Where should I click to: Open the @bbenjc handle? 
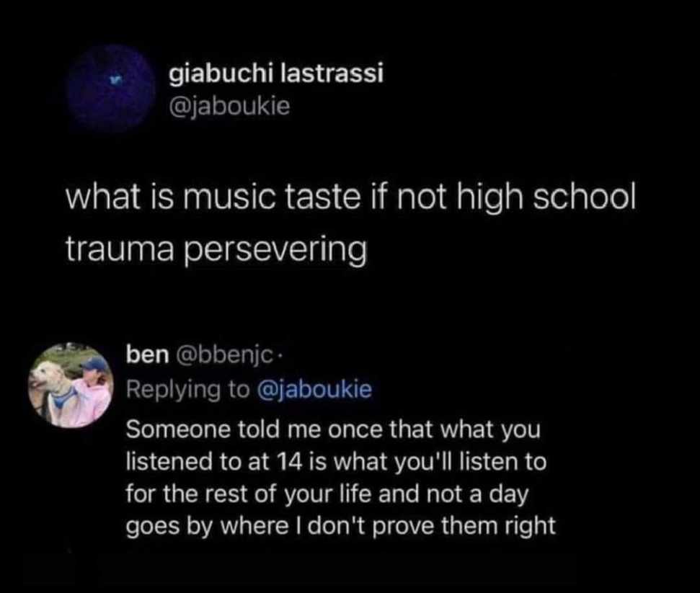(224, 356)
